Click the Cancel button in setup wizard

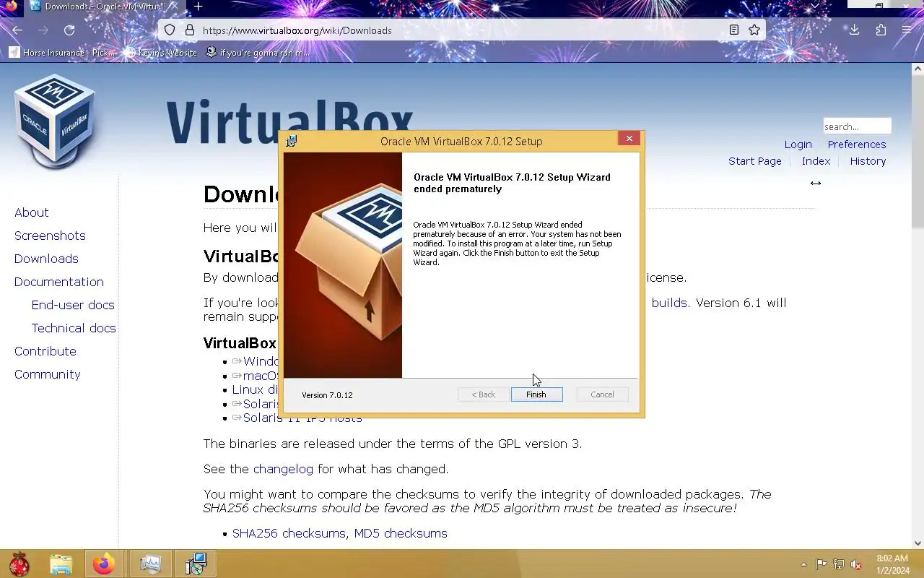(602, 394)
